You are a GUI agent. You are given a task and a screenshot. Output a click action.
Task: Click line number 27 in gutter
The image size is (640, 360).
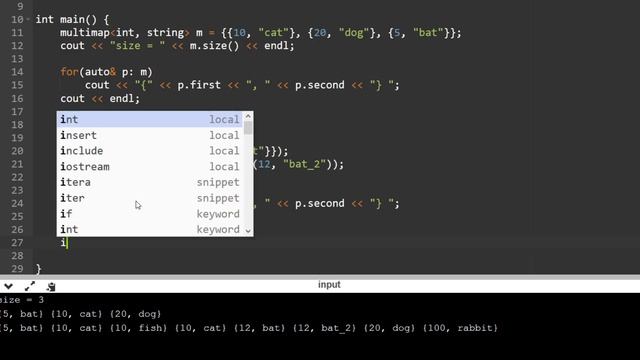point(17,242)
